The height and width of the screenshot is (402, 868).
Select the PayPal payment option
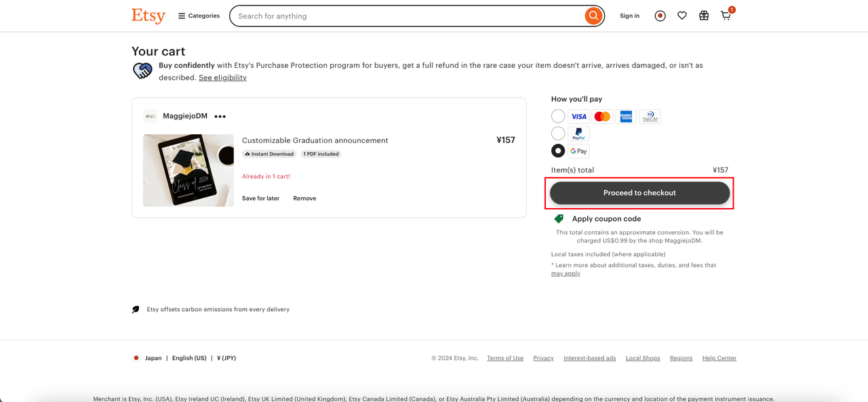558,134
